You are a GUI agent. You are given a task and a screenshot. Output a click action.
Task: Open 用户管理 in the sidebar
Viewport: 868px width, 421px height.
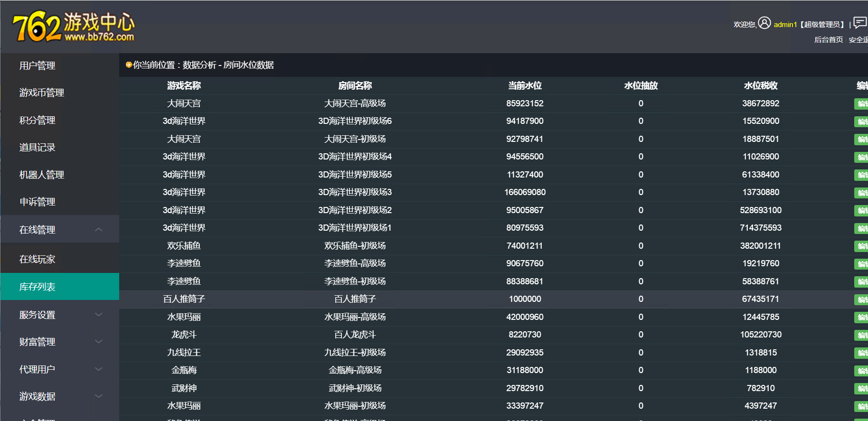[38, 66]
